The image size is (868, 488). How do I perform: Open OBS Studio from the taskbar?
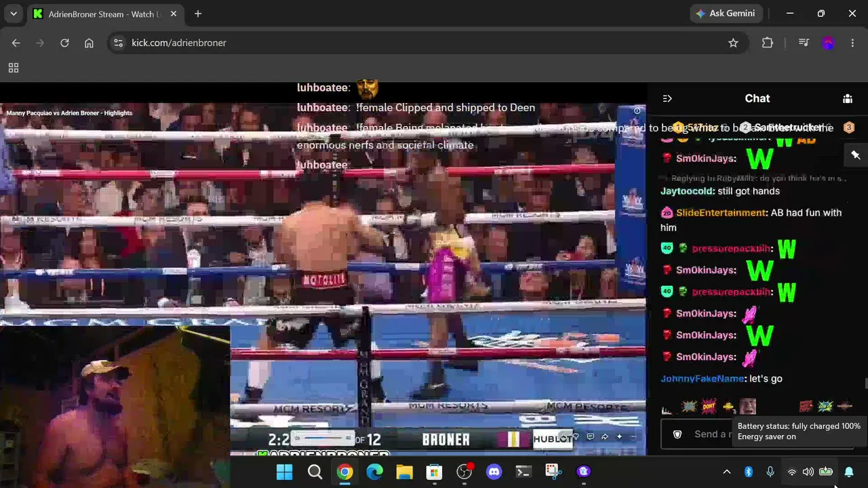coord(464,472)
